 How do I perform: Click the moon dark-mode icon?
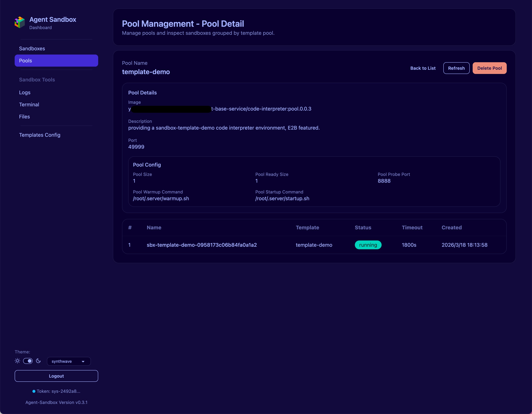(x=38, y=361)
